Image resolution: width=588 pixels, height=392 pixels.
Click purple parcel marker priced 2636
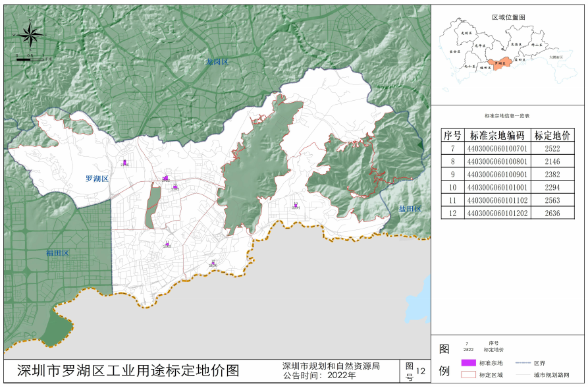(x=213, y=264)
